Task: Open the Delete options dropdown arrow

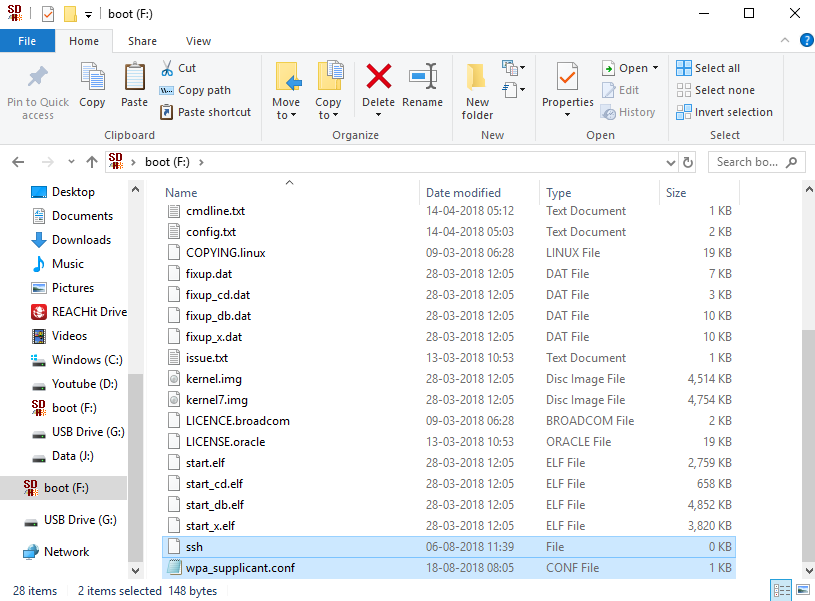Action: coord(378,115)
